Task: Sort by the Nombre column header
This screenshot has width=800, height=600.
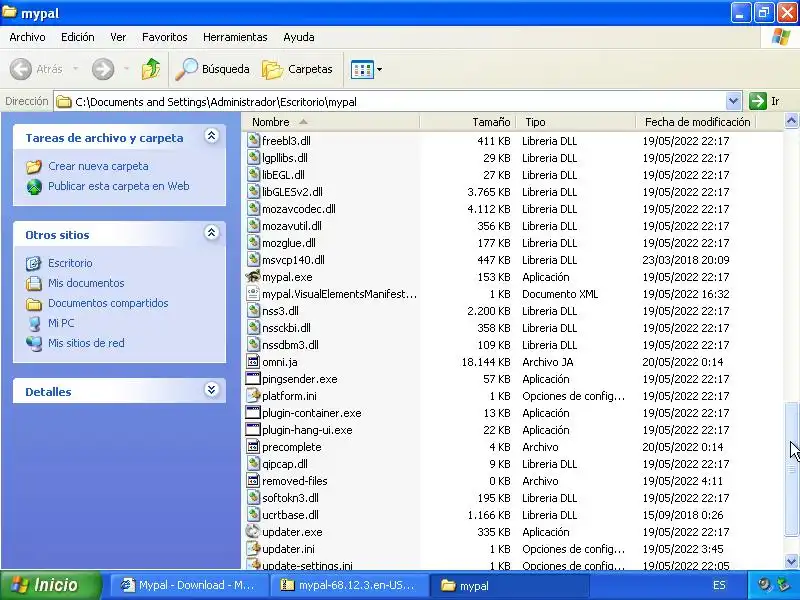Action: coord(331,122)
